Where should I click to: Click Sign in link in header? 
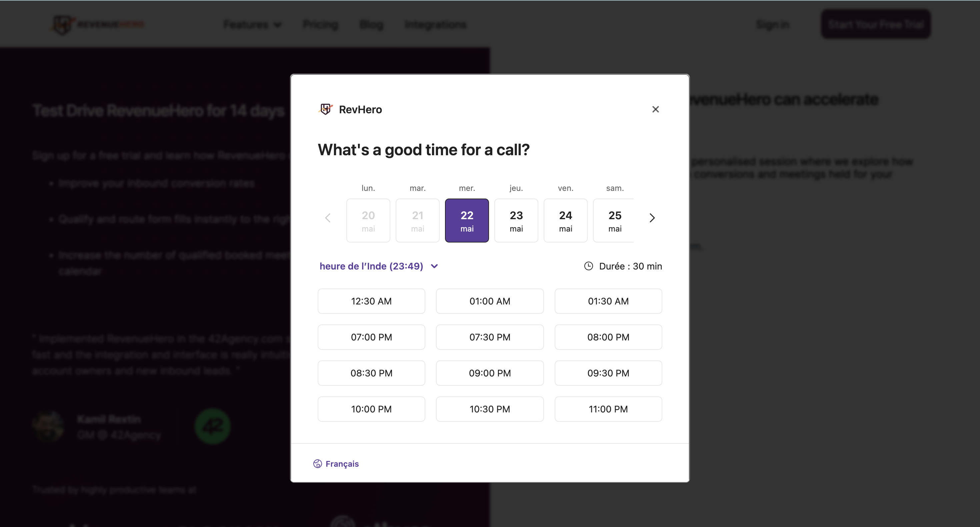click(772, 25)
